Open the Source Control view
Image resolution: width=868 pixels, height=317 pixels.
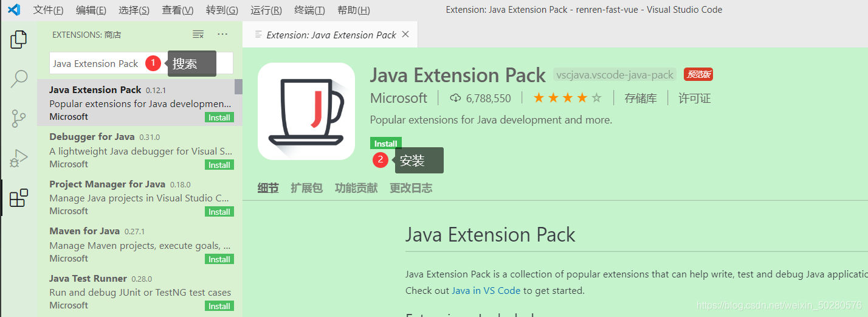tap(19, 118)
